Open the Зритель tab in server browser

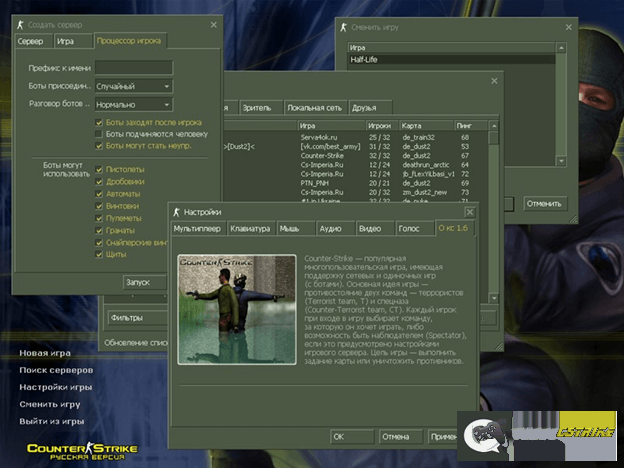click(260, 108)
